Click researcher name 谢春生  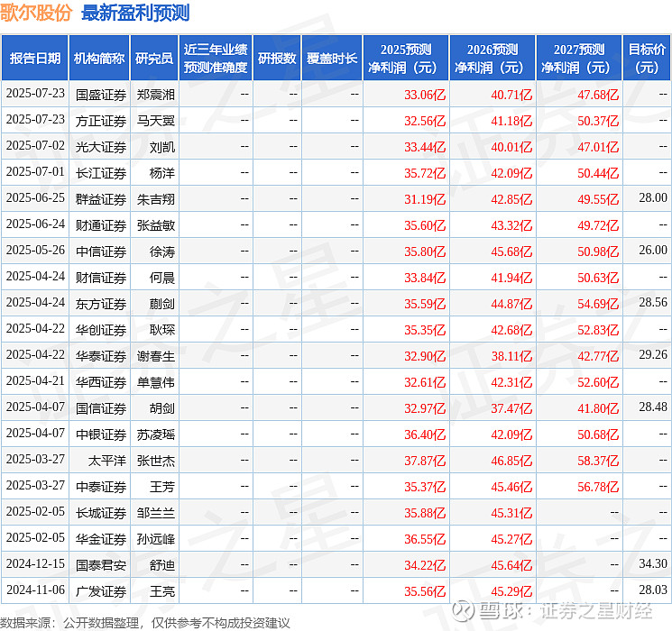coord(156,356)
